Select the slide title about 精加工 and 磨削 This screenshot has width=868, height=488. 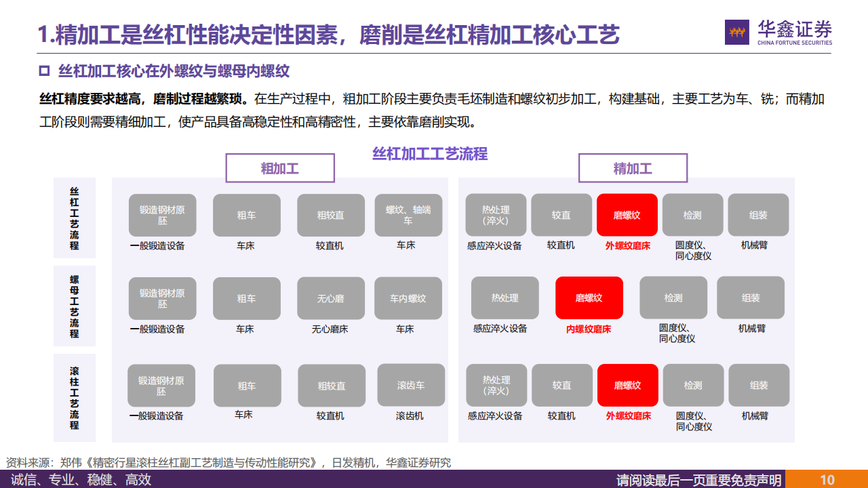pyautogui.click(x=328, y=35)
